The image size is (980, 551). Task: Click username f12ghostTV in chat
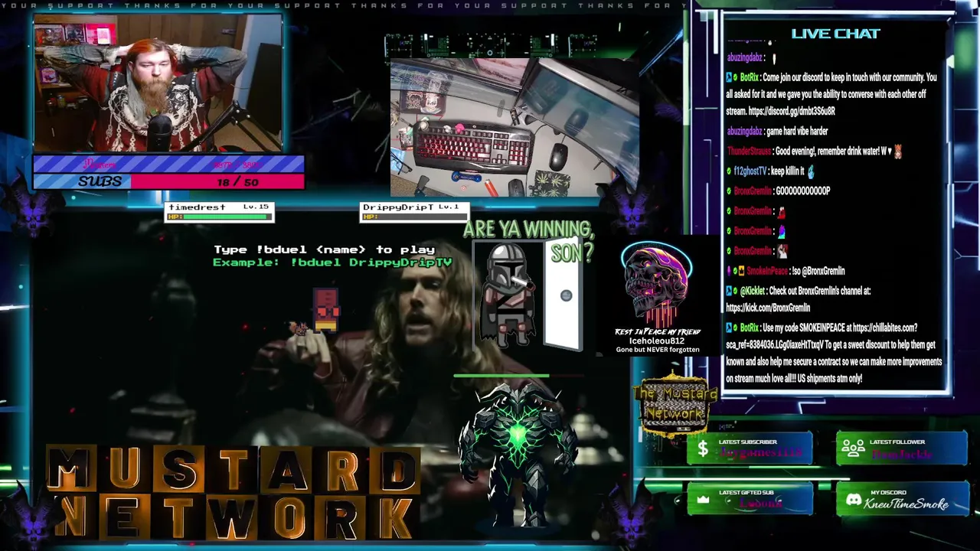click(750, 171)
